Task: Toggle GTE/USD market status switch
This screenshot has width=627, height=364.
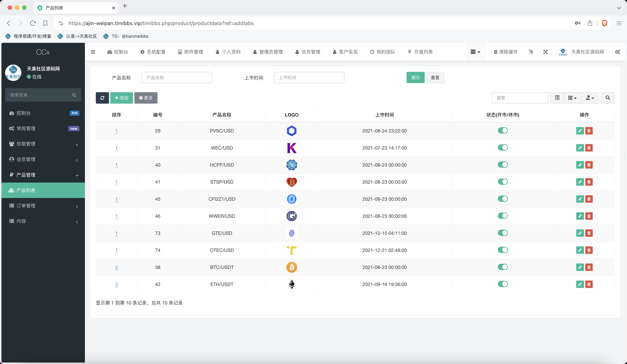Action: click(503, 233)
